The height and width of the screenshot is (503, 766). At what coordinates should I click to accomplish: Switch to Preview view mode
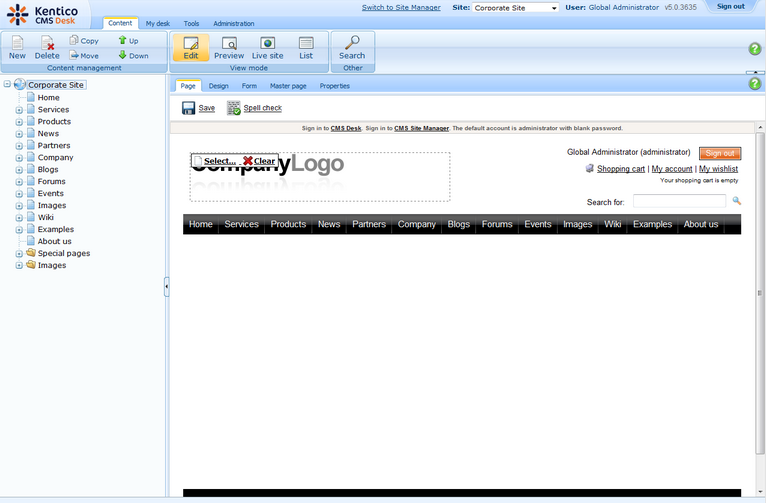pos(229,44)
